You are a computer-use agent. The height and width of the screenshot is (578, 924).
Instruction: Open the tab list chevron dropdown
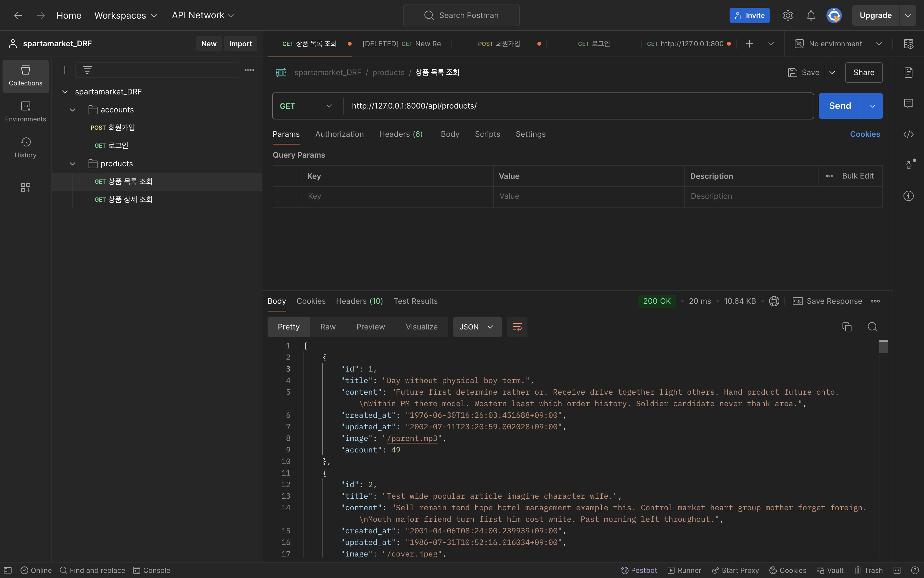pyautogui.click(x=771, y=44)
